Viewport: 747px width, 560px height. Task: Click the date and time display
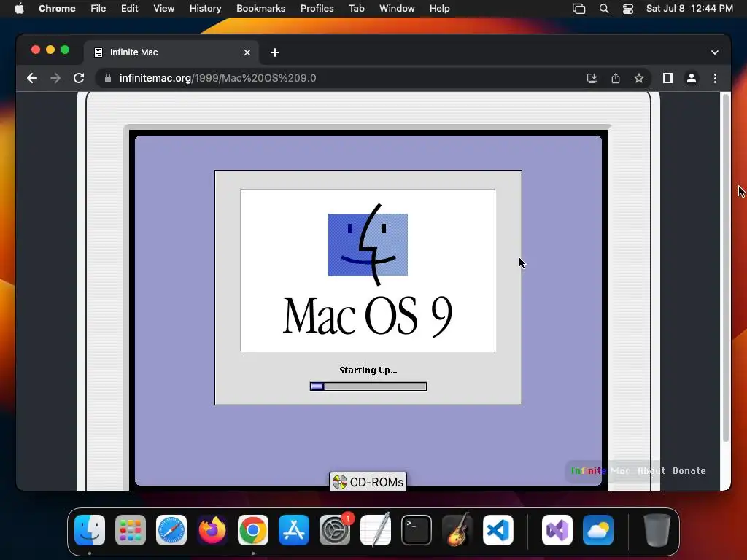(x=689, y=8)
